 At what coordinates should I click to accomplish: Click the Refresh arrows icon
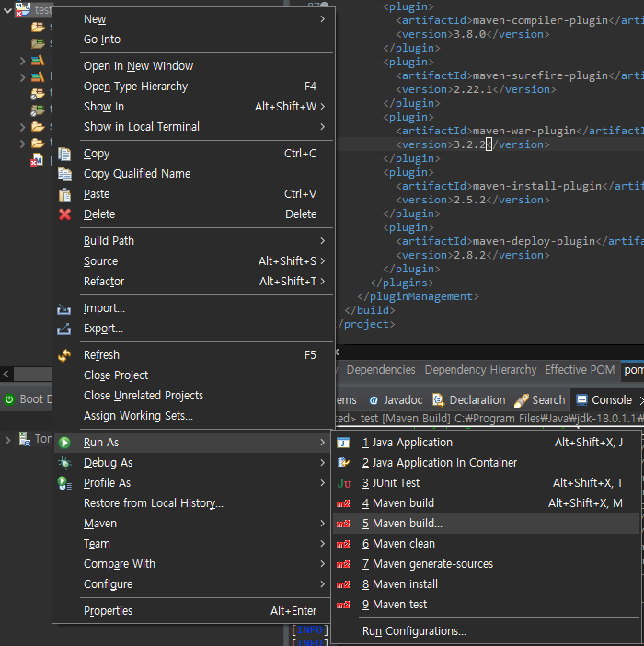pyautogui.click(x=64, y=355)
